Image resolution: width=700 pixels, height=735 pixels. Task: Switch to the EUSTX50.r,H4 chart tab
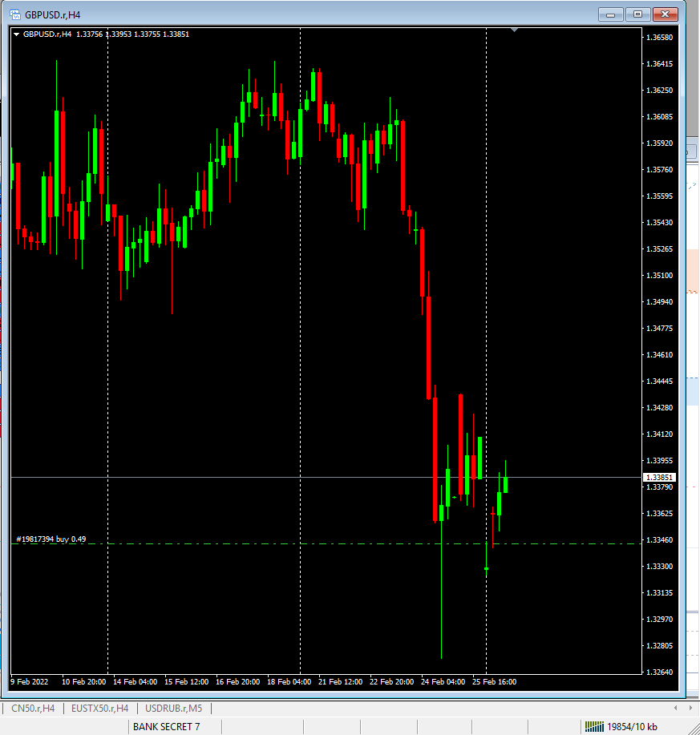pos(100,709)
